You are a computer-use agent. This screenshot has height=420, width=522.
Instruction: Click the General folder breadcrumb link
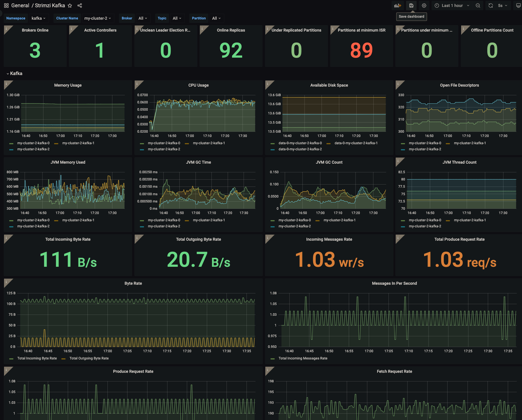click(20, 6)
